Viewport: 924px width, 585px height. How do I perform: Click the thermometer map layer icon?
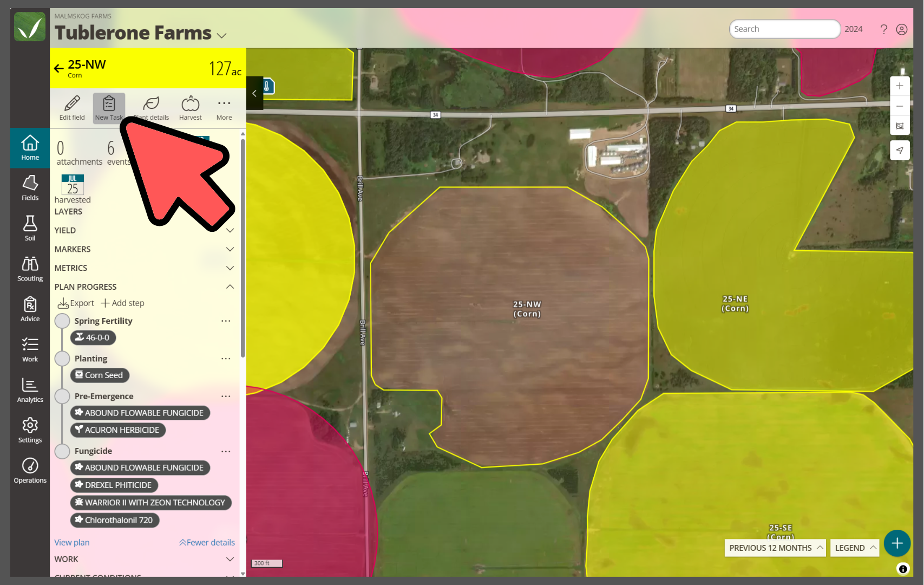tap(267, 86)
